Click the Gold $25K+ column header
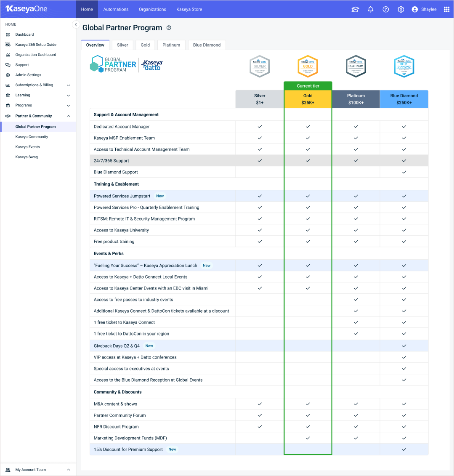This screenshot has height=476, width=454. (x=308, y=99)
